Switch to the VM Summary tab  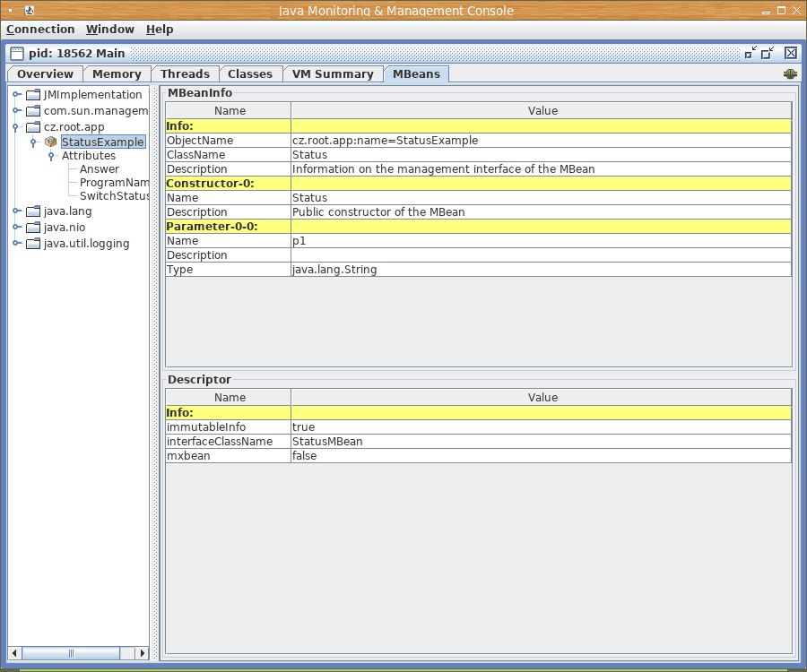tap(332, 74)
